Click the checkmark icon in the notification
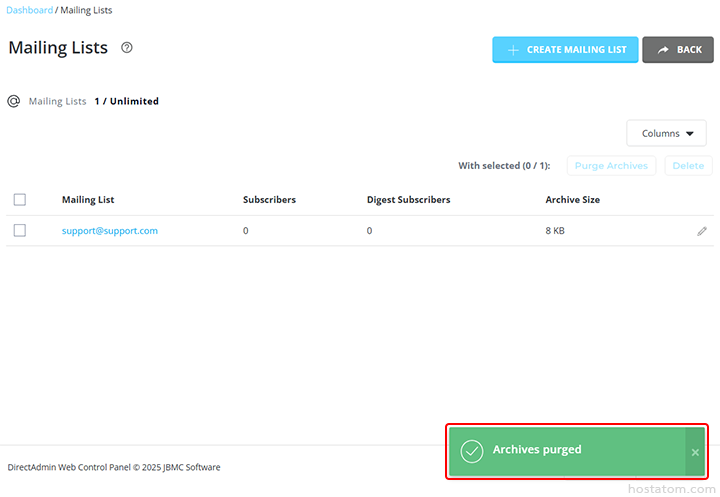720x497 pixels. pyautogui.click(x=472, y=451)
